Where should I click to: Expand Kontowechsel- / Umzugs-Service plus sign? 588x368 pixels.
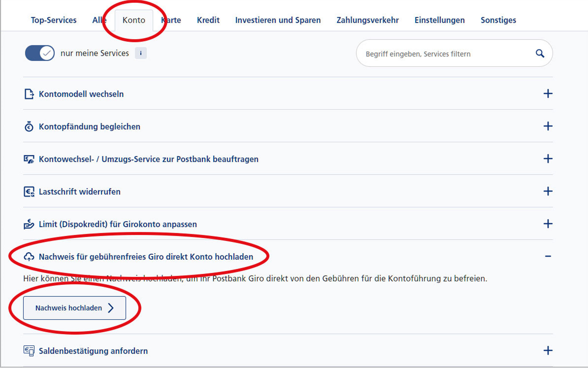[x=548, y=159]
